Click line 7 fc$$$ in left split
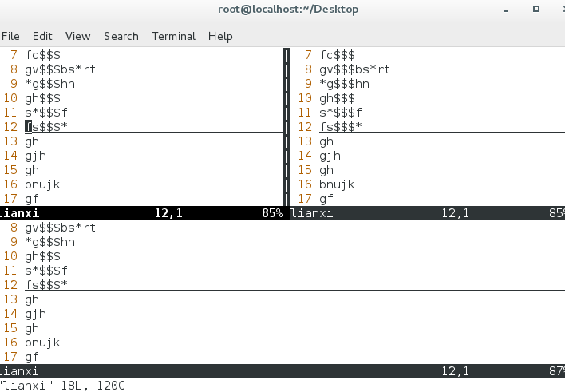The height and width of the screenshot is (392, 565). pyautogui.click(x=42, y=55)
